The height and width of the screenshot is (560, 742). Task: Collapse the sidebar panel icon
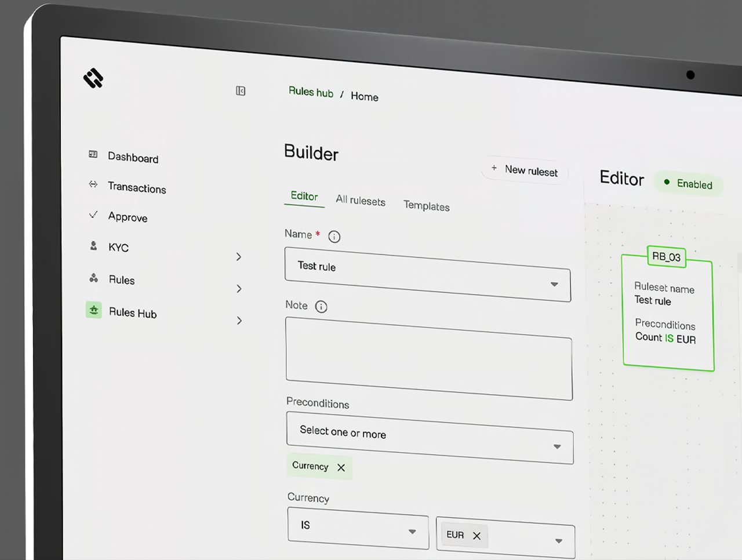pyautogui.click(x=241, y=91)
